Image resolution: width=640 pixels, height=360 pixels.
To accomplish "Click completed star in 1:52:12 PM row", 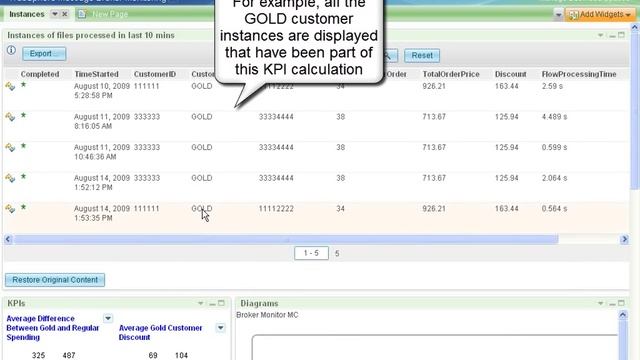I will click(x=24, y=176).
